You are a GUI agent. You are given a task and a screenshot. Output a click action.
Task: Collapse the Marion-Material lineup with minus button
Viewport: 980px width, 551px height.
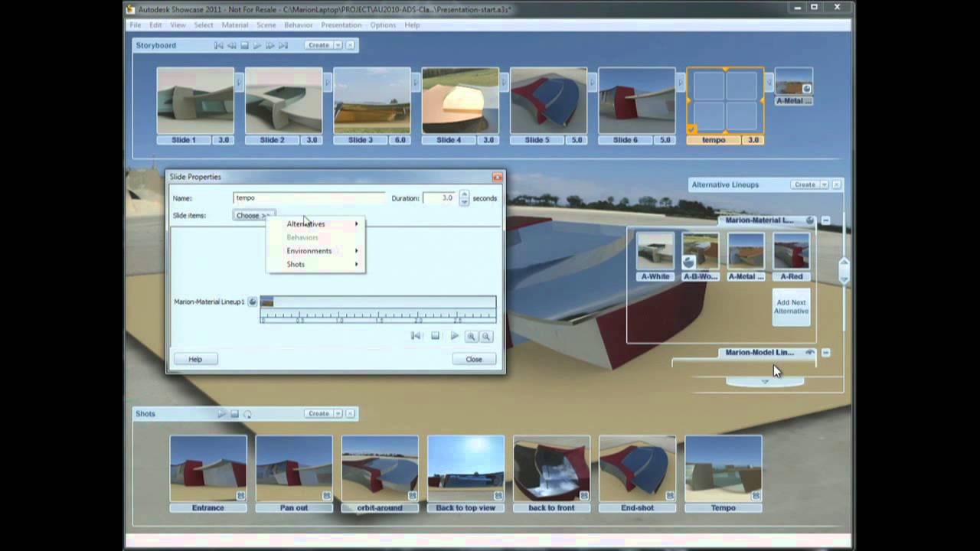826,220
